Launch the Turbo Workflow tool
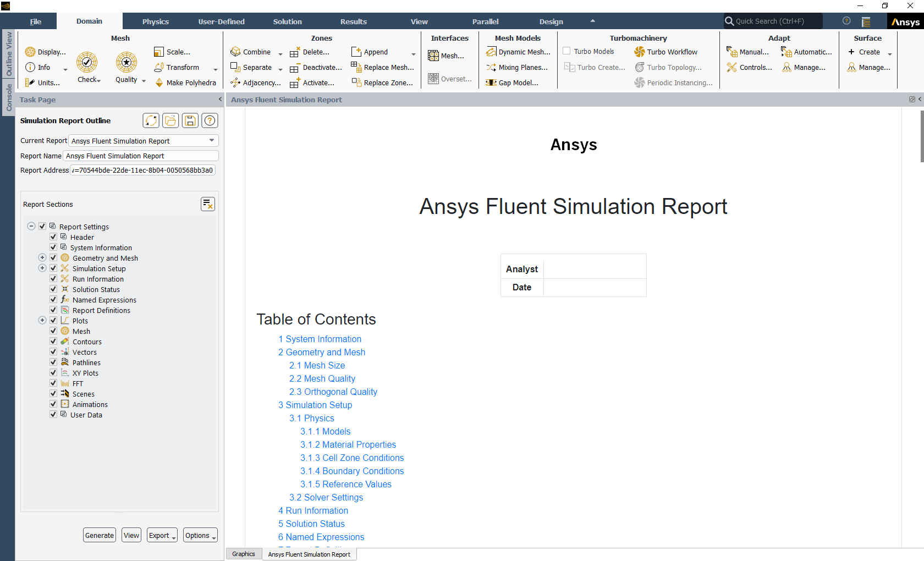This screenshot has width=924, height=561. click(x=665, y=52)
